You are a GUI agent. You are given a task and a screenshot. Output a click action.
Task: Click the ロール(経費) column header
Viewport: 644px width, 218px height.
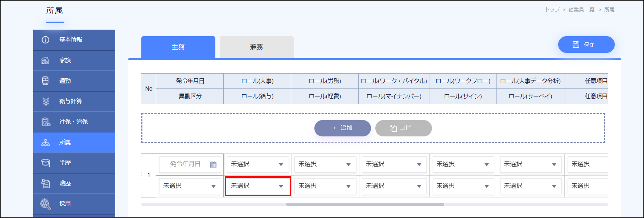325,96
